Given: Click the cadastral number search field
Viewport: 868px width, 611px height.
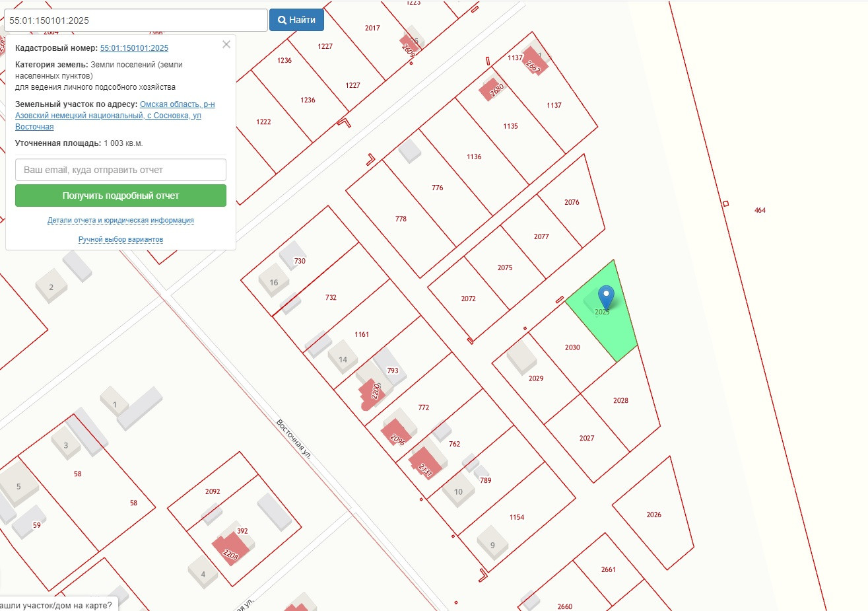Looking at the screenshot, I should point(136,20).
